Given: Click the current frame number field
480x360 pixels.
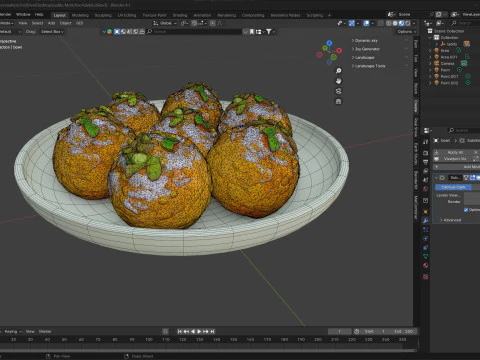Looking at the screenshot, I should [x=340, y=331].
